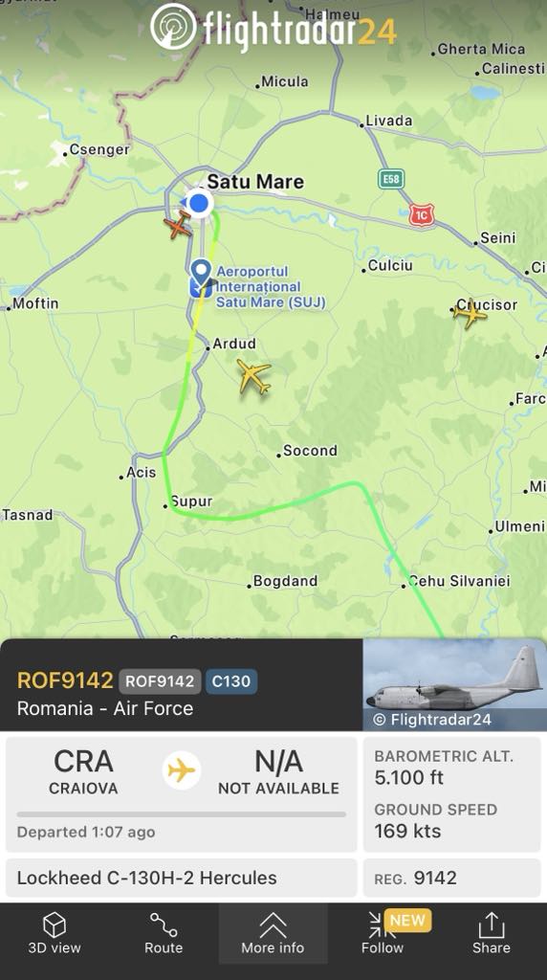
Task: Tap the blue C130 aircraft type badge
Action: [231, 681]
